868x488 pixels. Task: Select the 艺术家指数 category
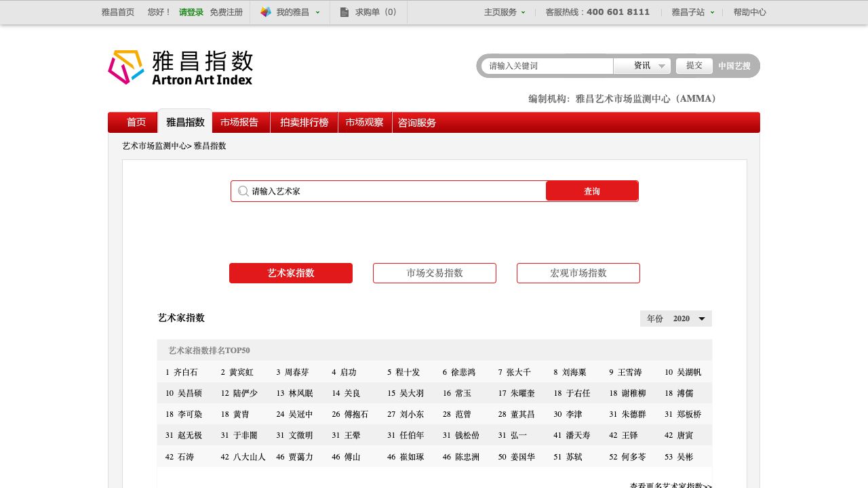tap(291, 273)
